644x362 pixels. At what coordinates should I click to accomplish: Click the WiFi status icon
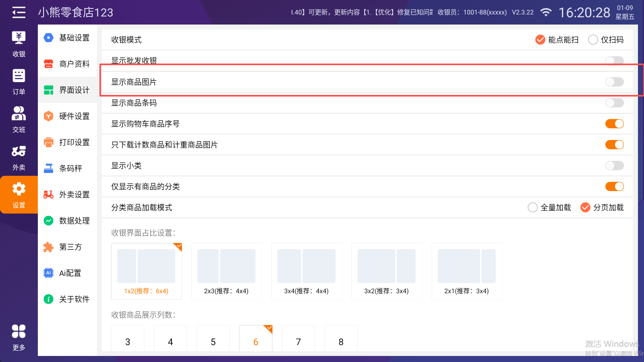coord(546,12)
